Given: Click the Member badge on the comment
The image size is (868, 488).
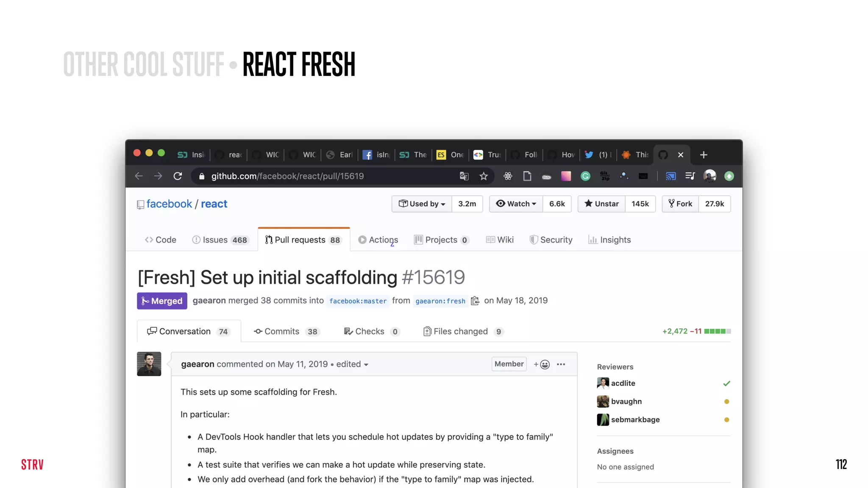Looking at the screenshot, I should click(x=509, y=364).
